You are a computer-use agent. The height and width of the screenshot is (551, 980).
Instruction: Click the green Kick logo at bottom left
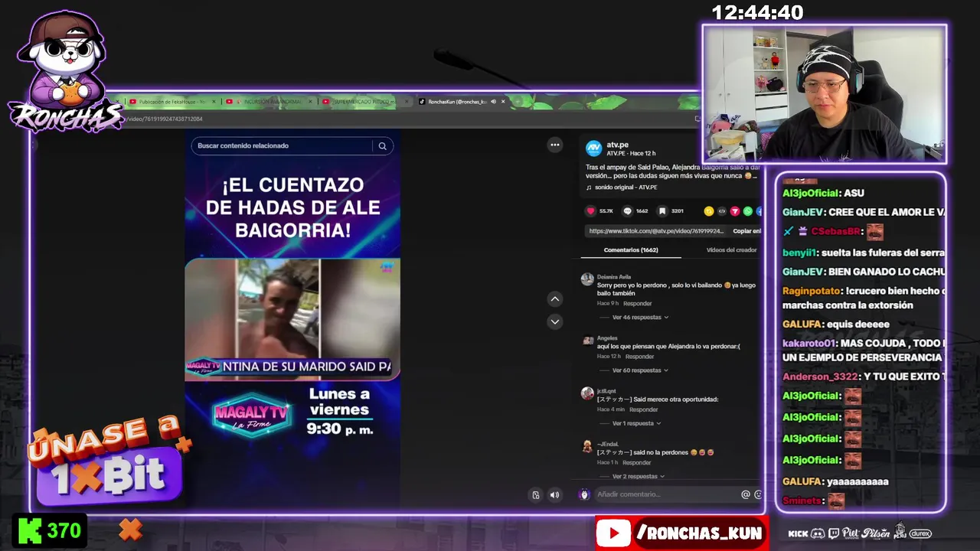pos(30,530)
